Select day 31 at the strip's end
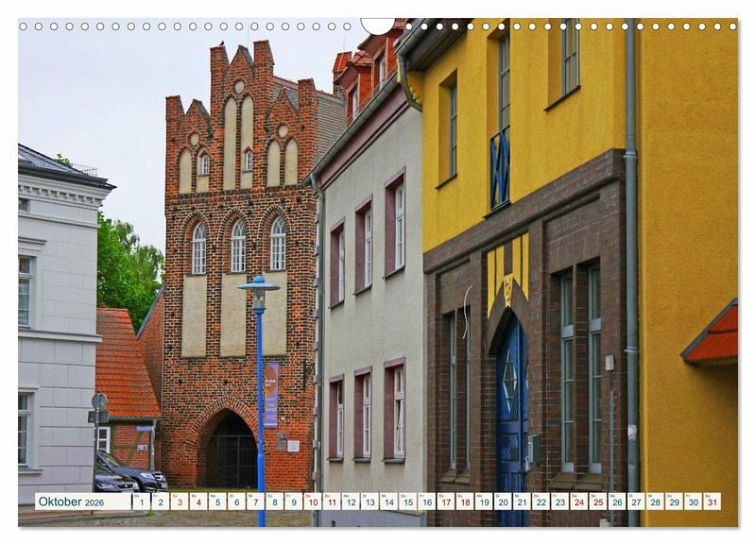Screen dimensions: 756x545 (x=712, y=502)
